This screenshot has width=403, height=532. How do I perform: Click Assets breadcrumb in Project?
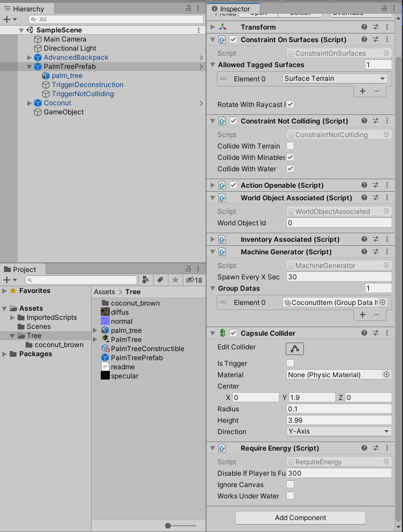[104, 292]
